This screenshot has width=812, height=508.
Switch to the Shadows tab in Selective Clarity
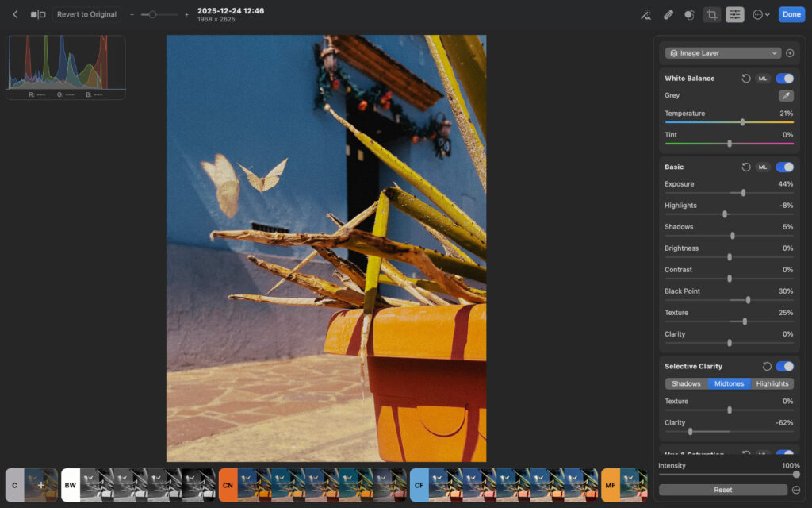pyautogui.click(x=686, y=383)
